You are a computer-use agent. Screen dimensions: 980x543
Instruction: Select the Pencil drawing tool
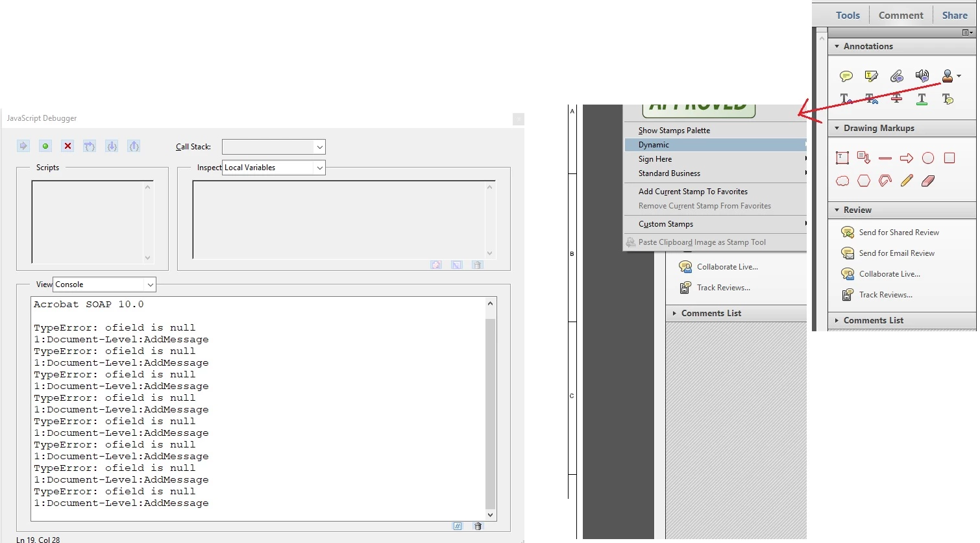907,181
